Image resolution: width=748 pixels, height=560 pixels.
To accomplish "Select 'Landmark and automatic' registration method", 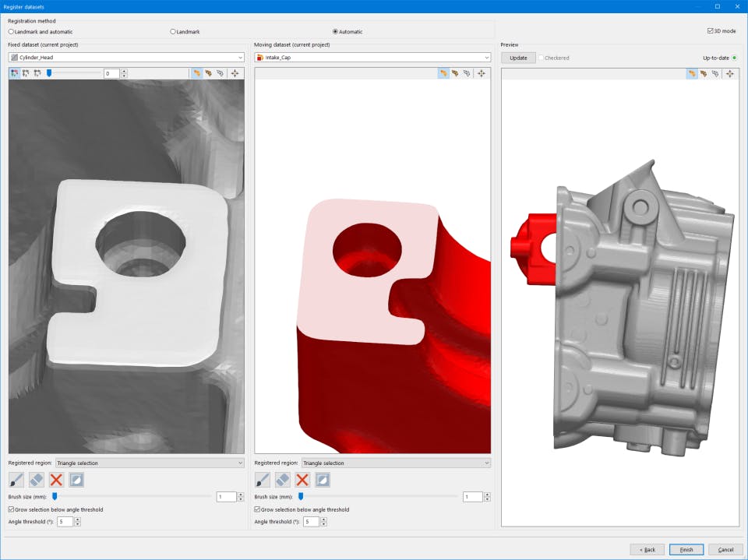I will point(11,32).
